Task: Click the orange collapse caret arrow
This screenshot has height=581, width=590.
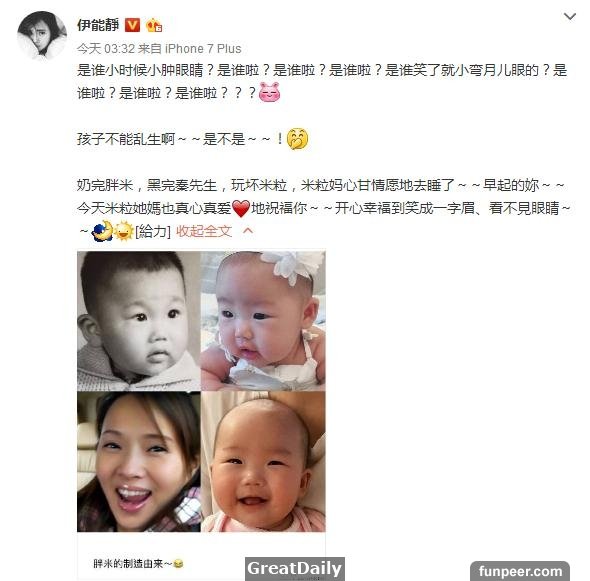Action: click(x=248, y=231)
